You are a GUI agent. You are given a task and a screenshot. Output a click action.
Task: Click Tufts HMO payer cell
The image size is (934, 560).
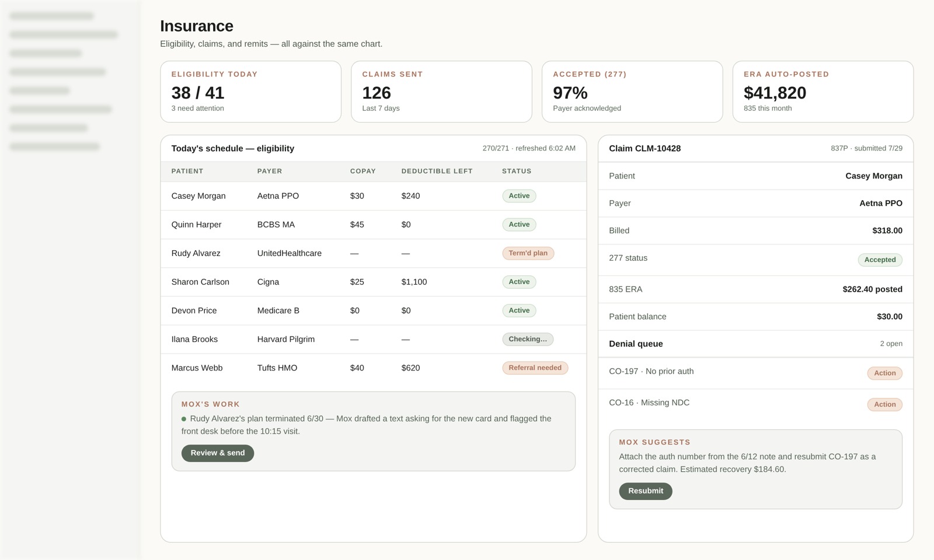click(277, 367)
